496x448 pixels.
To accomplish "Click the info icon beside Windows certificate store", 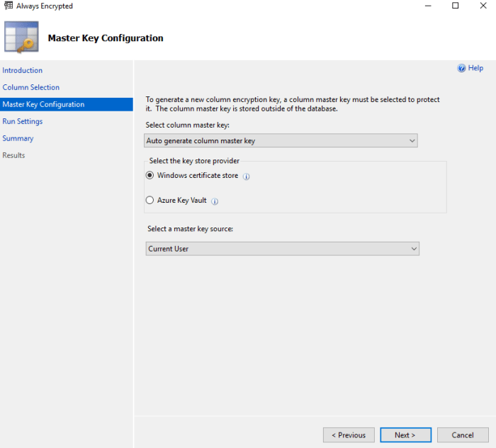I will (247, 177).
